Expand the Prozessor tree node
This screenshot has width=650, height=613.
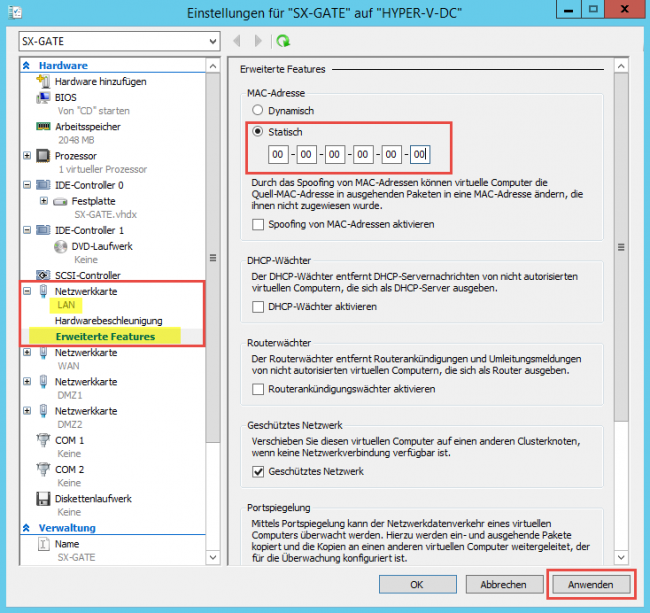click(x=27, y=156)
